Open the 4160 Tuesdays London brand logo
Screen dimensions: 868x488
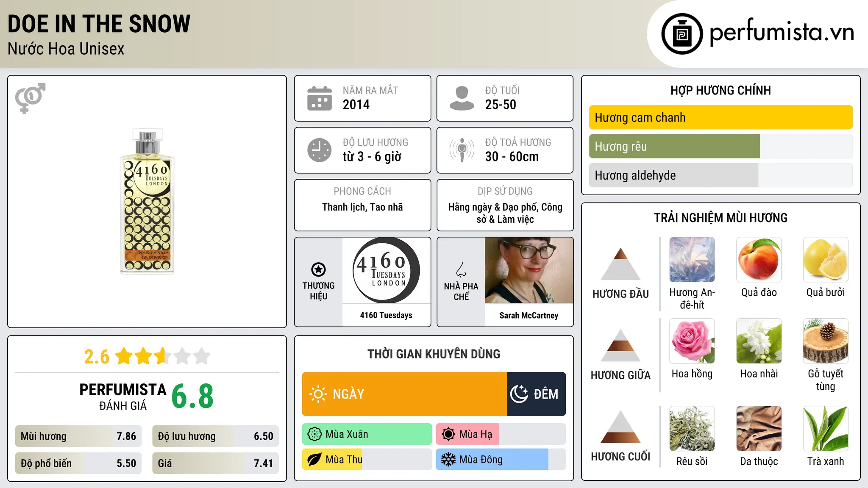click(x=386, y=270)
